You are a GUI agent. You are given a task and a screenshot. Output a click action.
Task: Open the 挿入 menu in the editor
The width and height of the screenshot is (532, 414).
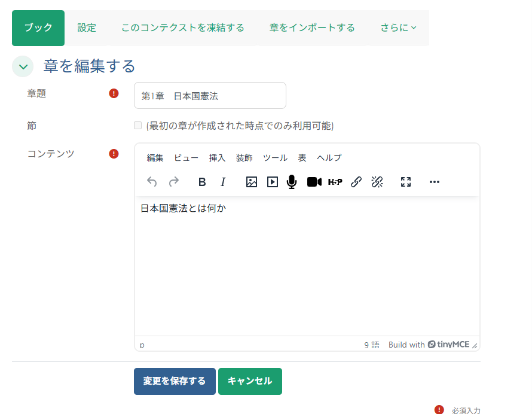click(x=216, y=157)
